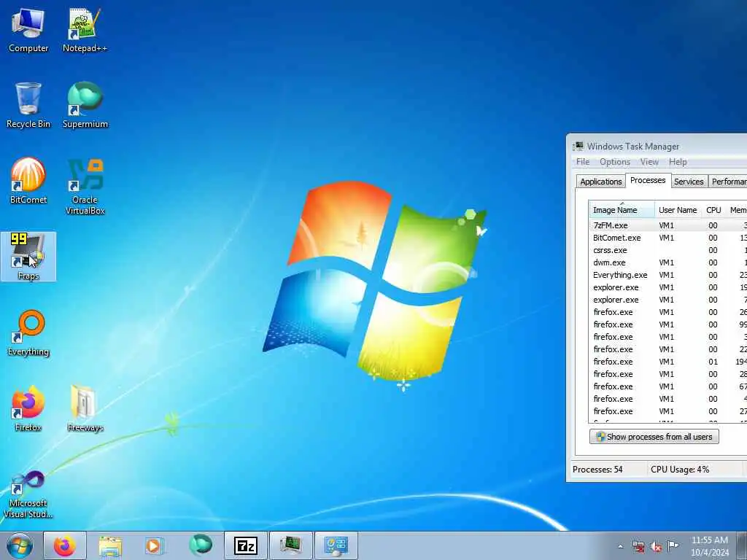Click the Task Manager taskbar button
The image size is (747, 560).
291,545
